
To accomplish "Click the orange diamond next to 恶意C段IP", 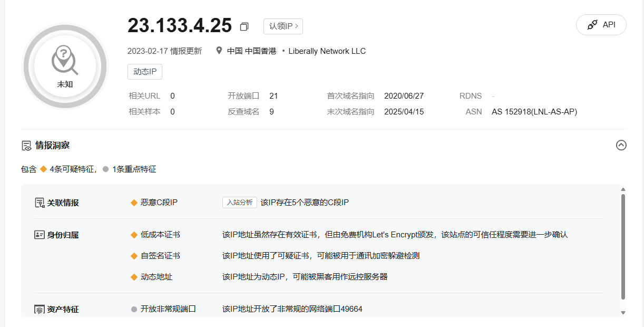I will (x=134, y=203).
